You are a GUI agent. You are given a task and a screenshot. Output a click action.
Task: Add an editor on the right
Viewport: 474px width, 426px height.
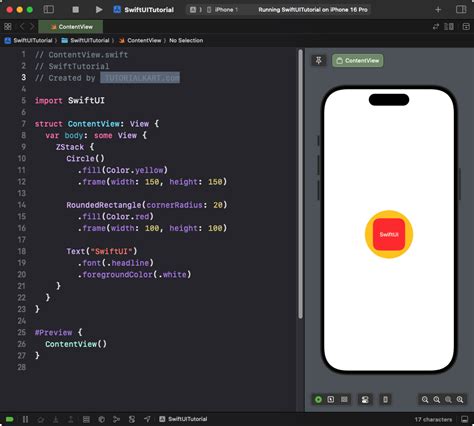(466, 27)
